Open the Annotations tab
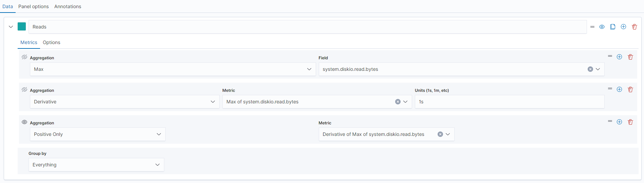644x183 pixels. [x=68, y=6]
